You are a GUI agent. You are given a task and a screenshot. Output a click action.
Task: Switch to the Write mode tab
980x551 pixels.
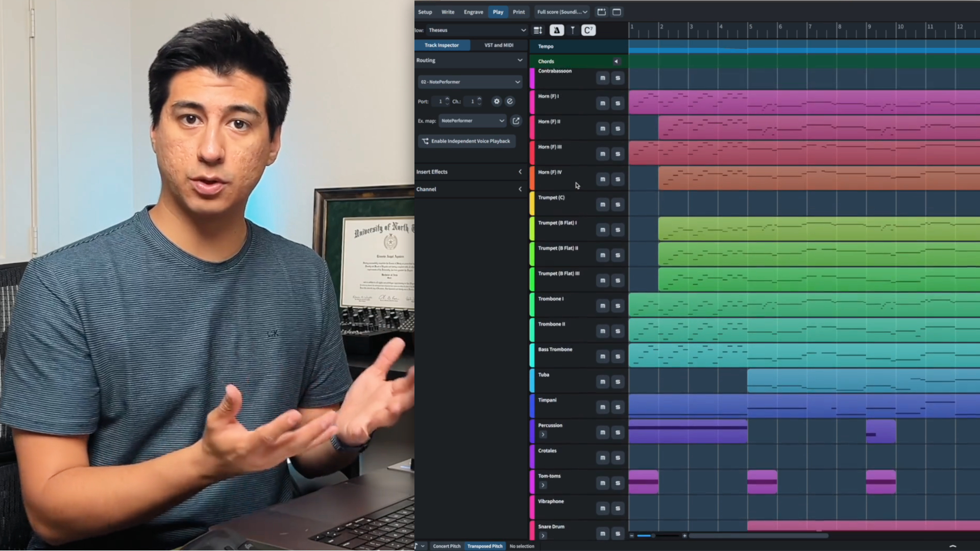tap(448, 12)
